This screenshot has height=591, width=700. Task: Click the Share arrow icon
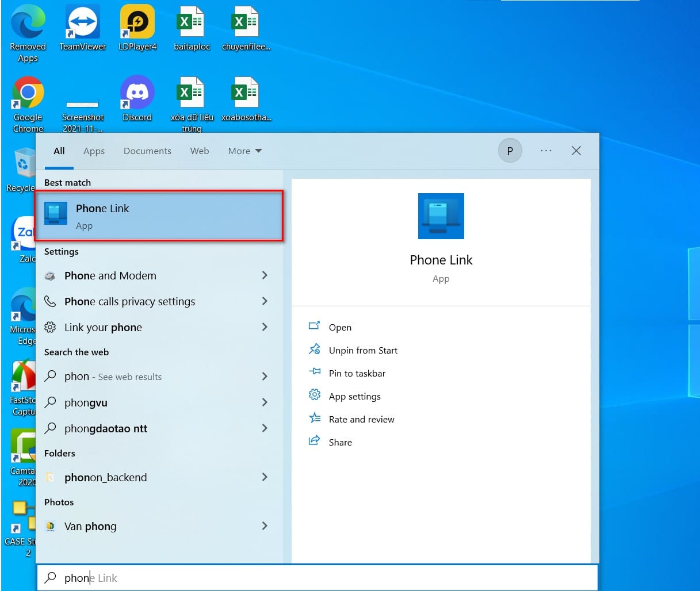314,441
